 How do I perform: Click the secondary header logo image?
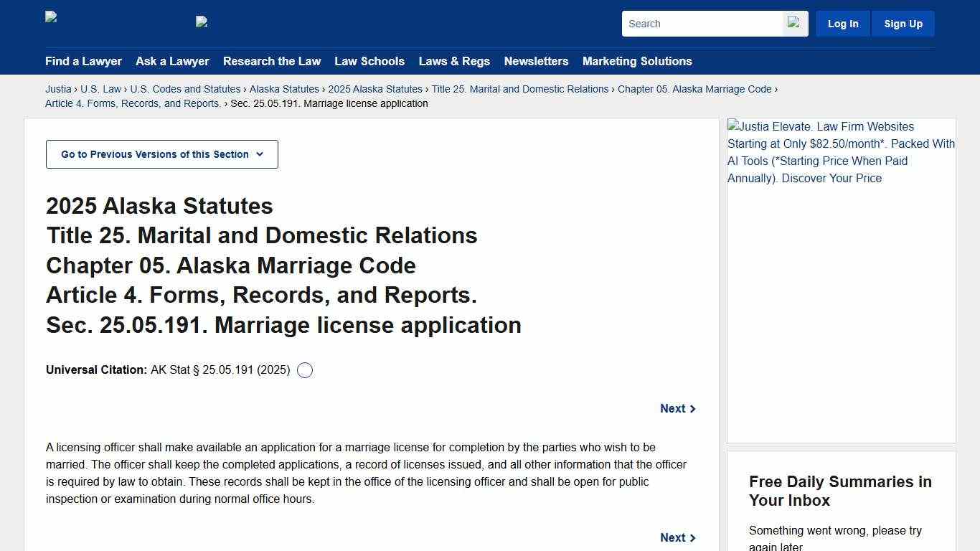pyautogui.click(x=202, y=22)
